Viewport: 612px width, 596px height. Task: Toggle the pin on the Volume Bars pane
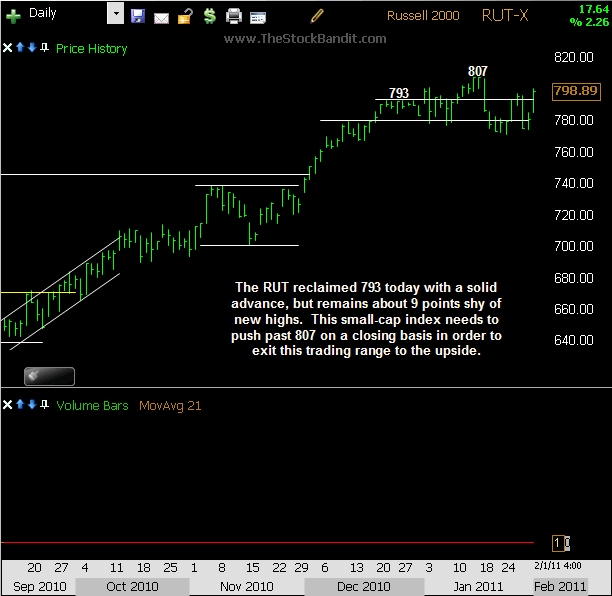pos(45,405)
